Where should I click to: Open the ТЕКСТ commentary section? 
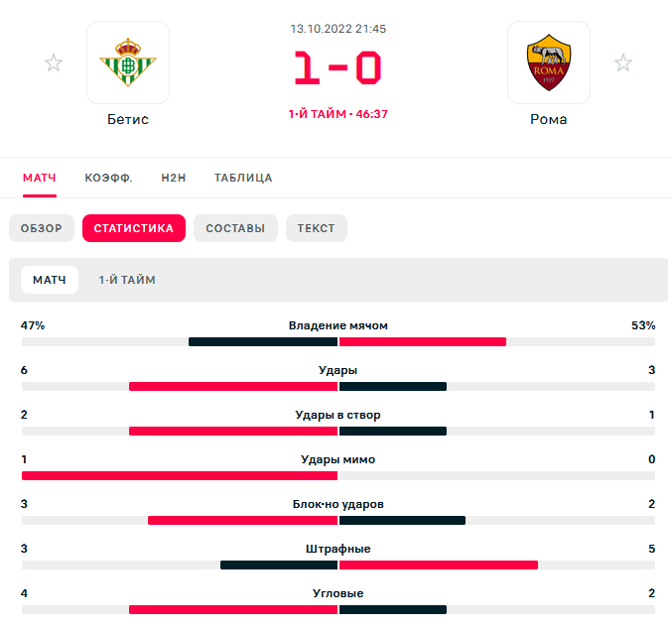pyautogui.click(x=317, y=228)
